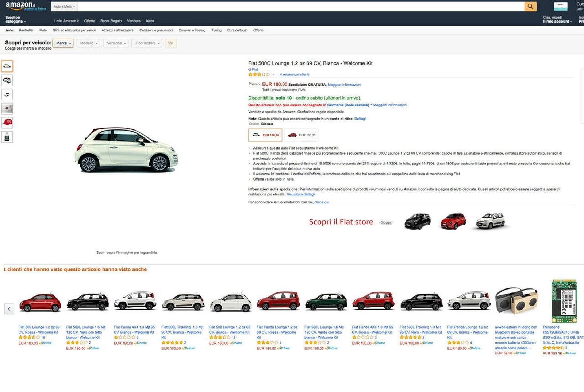Click the Visualizza dettagli link
584x392 pixels.
[x=301, y=194]
